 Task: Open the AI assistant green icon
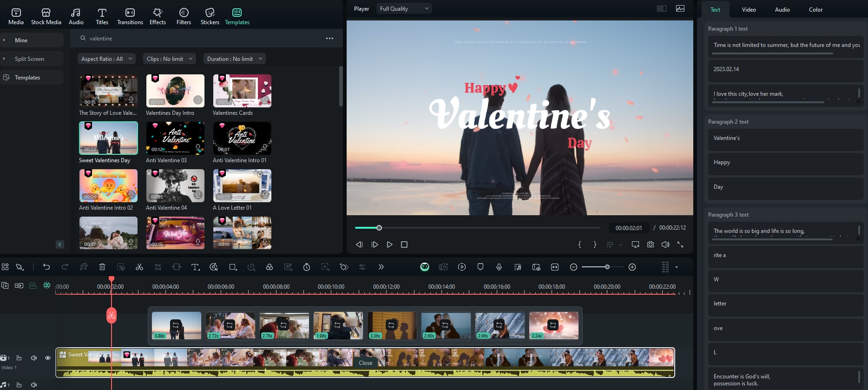tap(425, 267)
